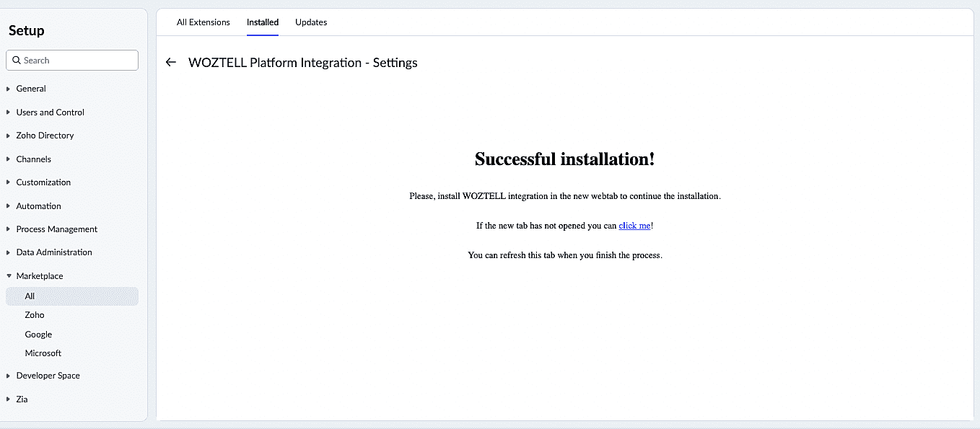Click the "WOZTELL Platform Integration - Settings" title
This screenshot has width=980, height=429.
pyautogui.click(x=303, y=63)
